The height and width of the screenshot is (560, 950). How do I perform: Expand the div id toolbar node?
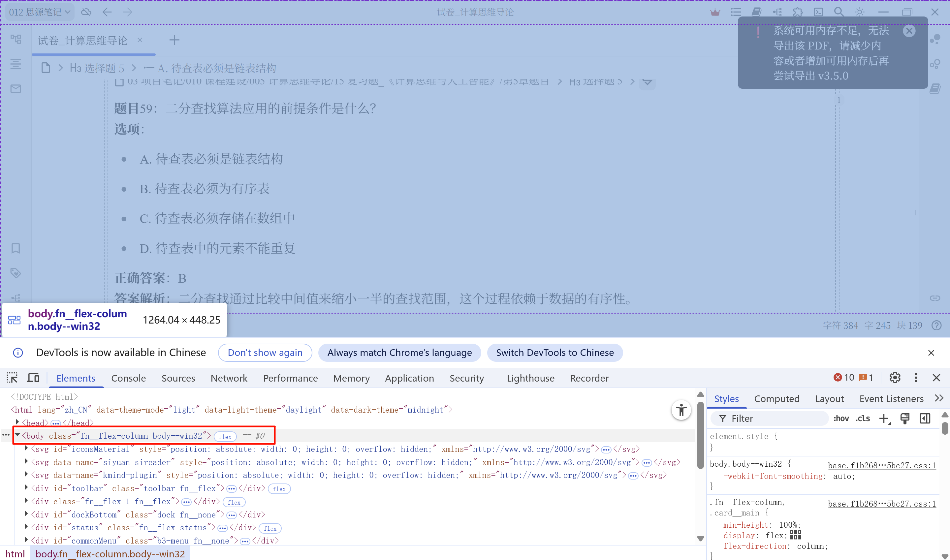point(26,487)
